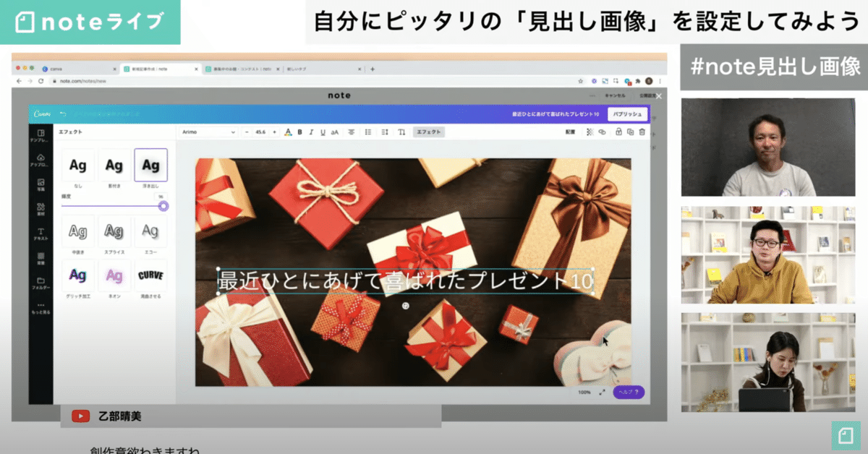Lock the selected text element
Screen dimensions: 868x454
point(619,132)
